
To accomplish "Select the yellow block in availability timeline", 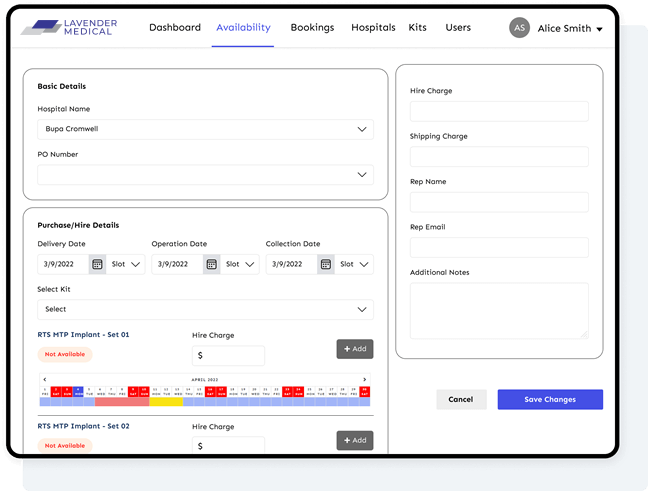I will coord(166,401).
